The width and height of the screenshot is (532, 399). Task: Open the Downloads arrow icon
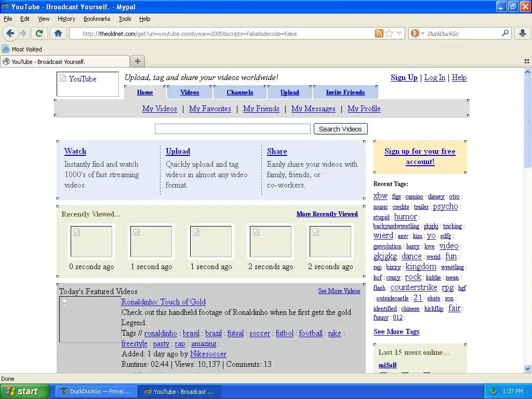point(523,33)
